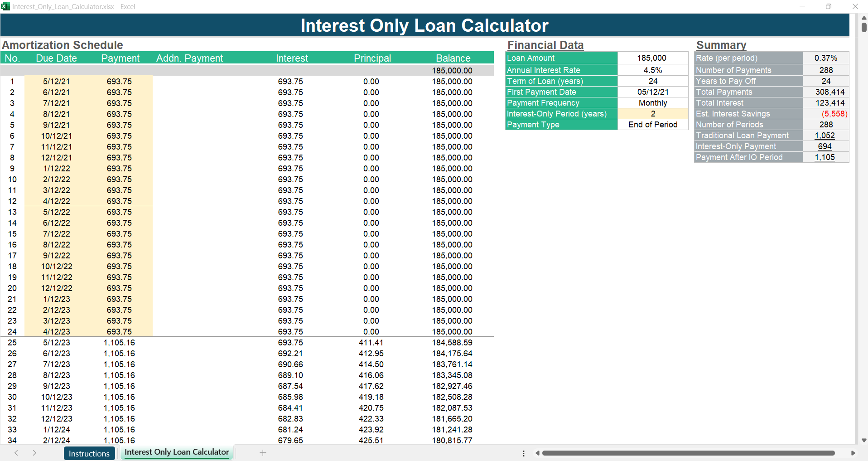Switch to the Instructions sheet tab
This screenshot has width=868, height=461.
89,453
